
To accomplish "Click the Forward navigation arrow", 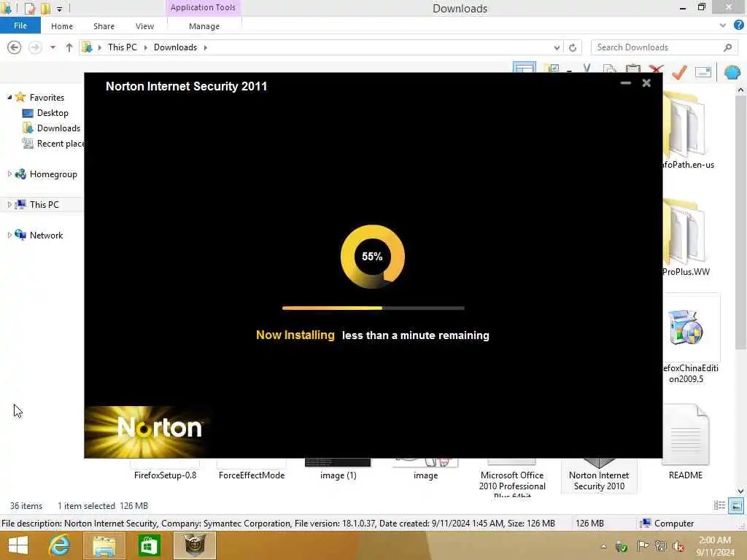I will click(35, 47).
